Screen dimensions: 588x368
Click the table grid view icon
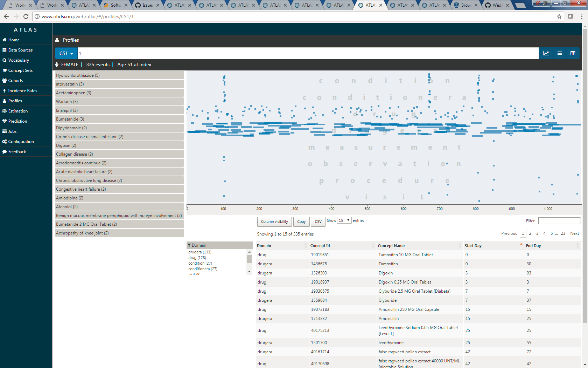pyautogui.click(x=573, y=53)
